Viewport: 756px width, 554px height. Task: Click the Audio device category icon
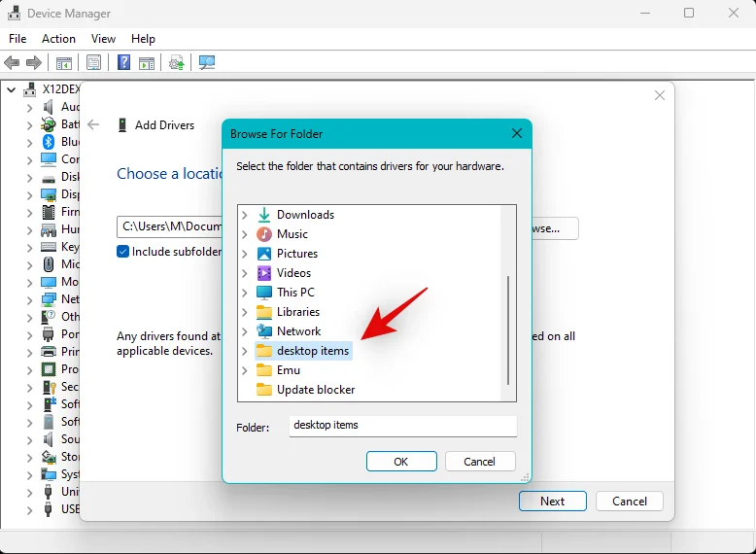click(49, 107)
